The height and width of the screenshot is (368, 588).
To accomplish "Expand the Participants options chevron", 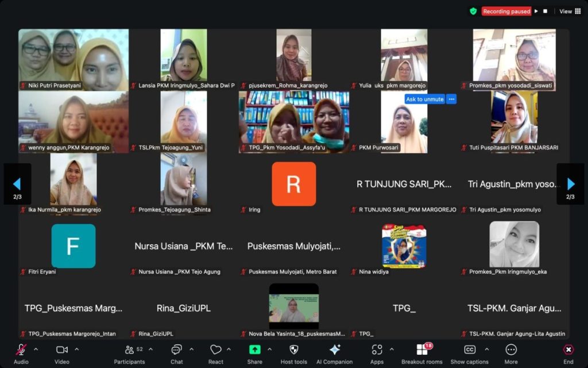I will (x=150, y=349).
